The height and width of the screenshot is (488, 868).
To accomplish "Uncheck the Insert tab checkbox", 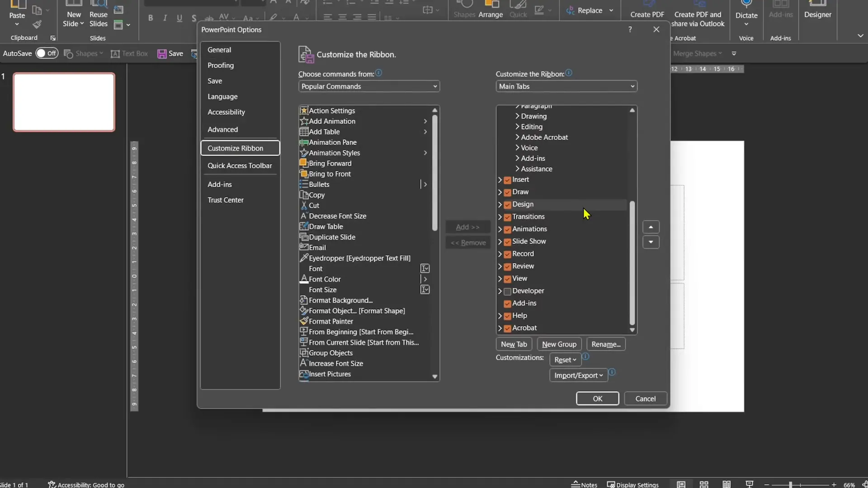I will click(x=507, y=180).
